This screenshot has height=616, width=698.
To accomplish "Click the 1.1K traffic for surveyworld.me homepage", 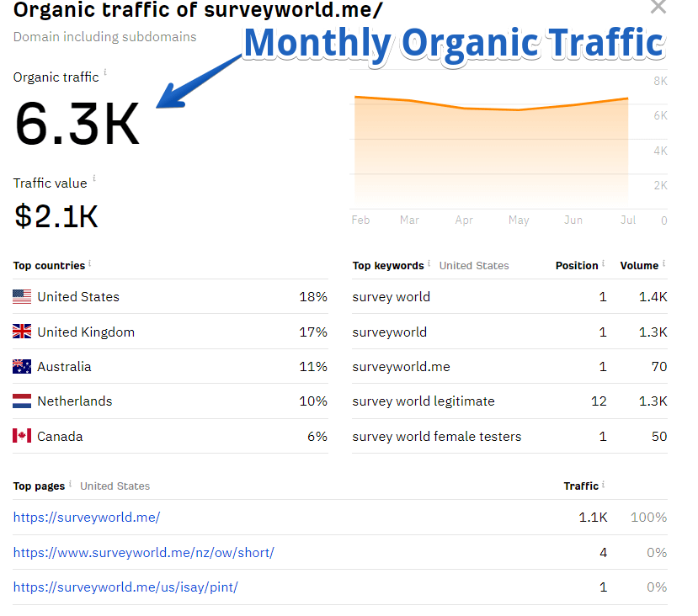I will (x=593, y=518).
